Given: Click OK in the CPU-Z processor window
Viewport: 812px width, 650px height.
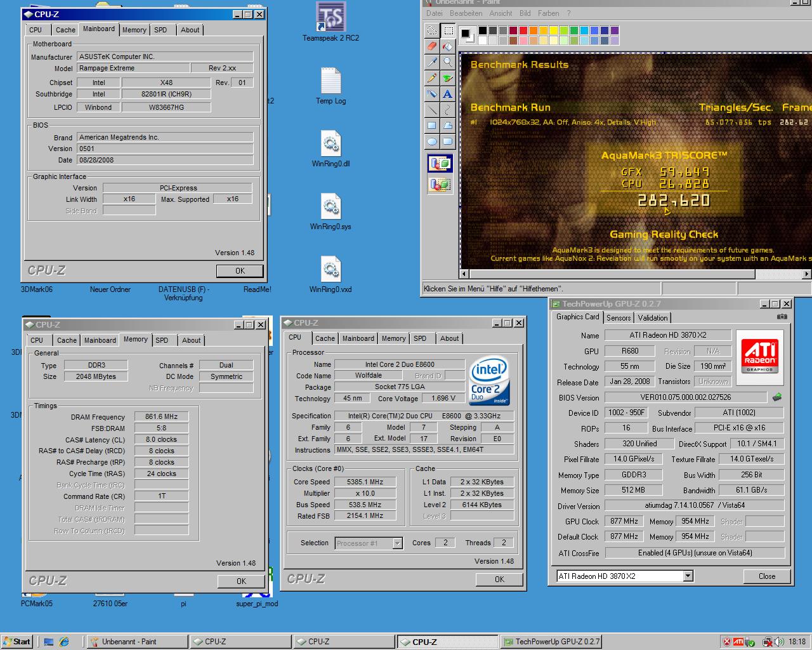Looking at the screenshot, I should point(499,580).
